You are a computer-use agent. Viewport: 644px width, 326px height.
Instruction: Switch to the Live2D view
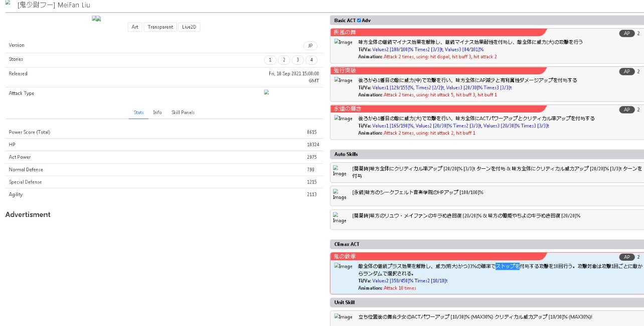coord(189,27)
